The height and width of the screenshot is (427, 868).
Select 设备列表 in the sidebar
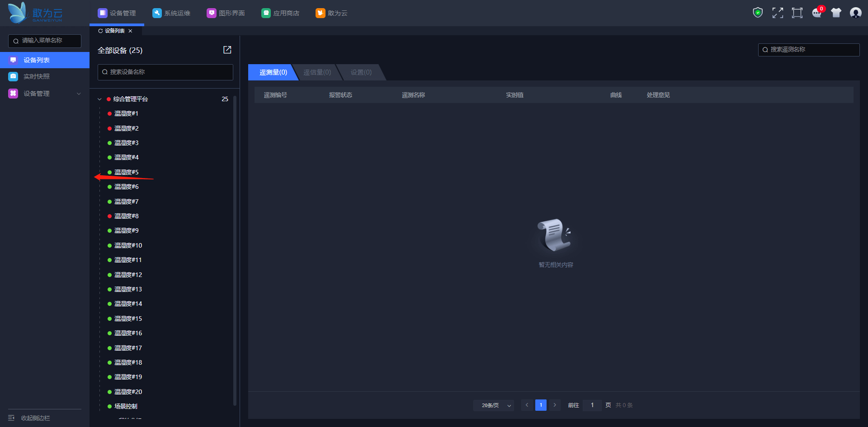tap(45, 60)
